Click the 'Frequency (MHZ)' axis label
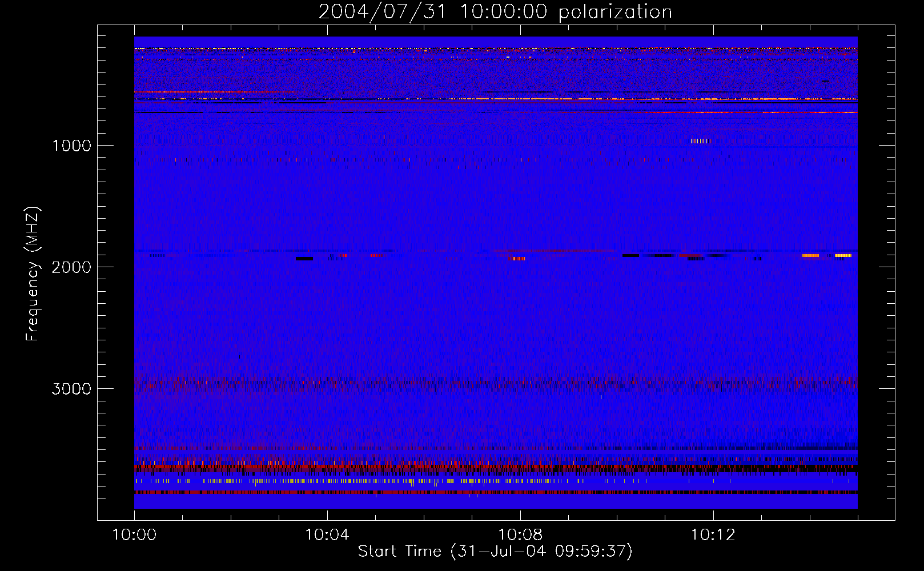Viewport: 924px width, 571px height. pos(32,274)
